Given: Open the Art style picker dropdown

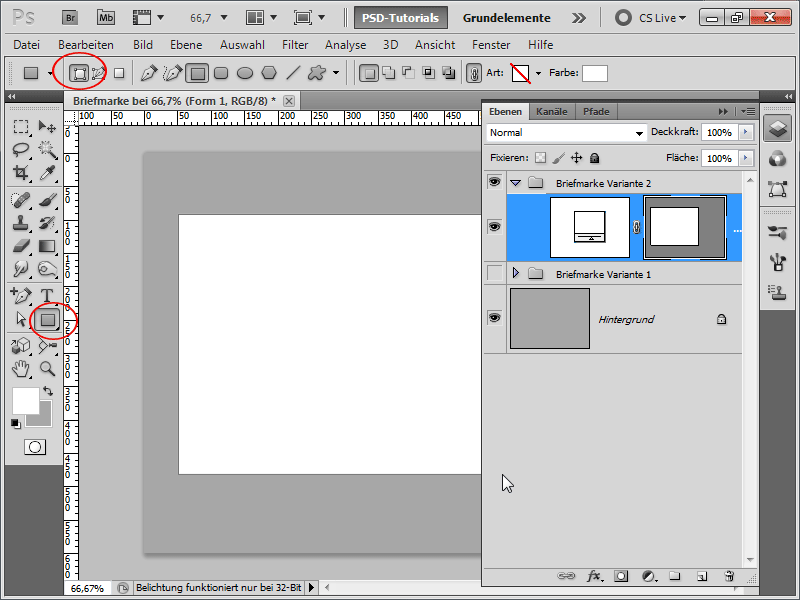Looking at the screenshot, I should pos(538,73).
